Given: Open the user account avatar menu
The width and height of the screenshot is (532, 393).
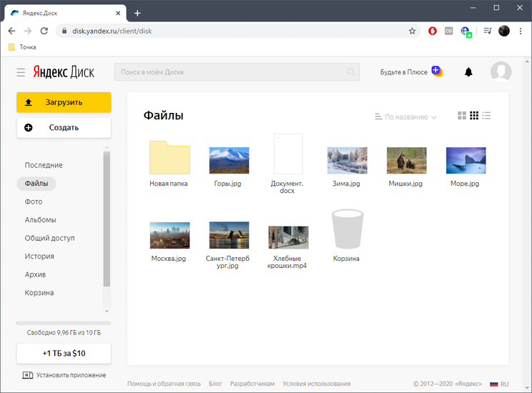Looking at the screenshot, I should coord(501,72).
